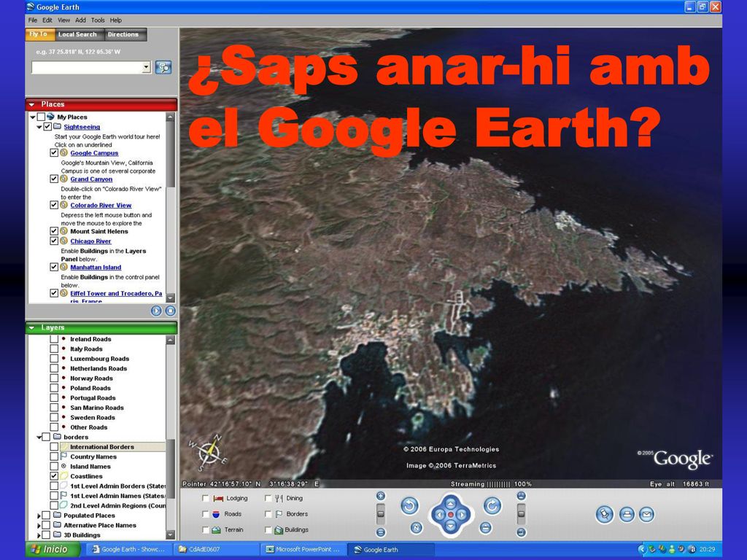Enable the Dining checkbox
Screen dimensions: 747x560
pos(268,498)
